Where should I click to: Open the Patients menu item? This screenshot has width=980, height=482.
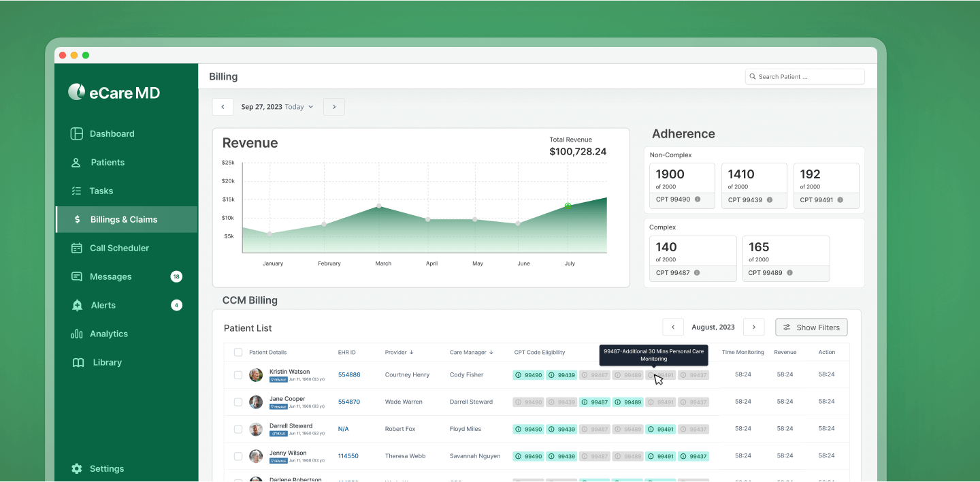pos(108,163)
